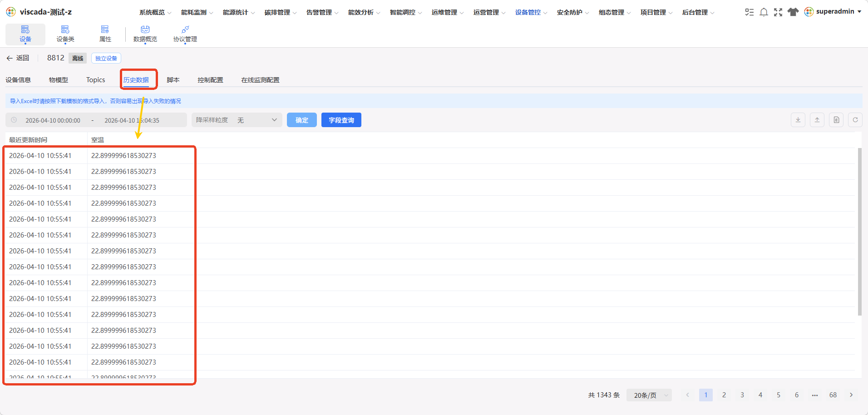Expand the 设备管控 menu
The height and width of the screenshot is (415, 868).
pyautogui.click(x=531, y=12)
